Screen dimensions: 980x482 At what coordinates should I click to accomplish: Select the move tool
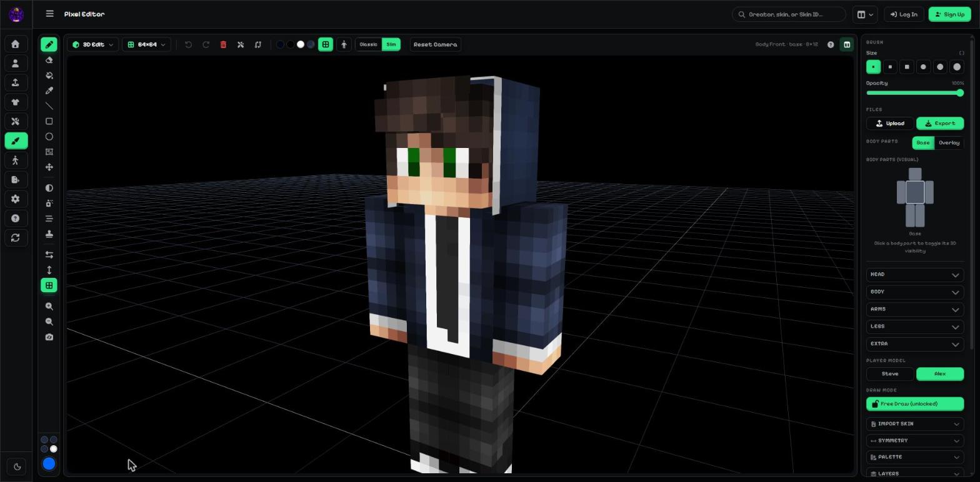tap(49, 167)
